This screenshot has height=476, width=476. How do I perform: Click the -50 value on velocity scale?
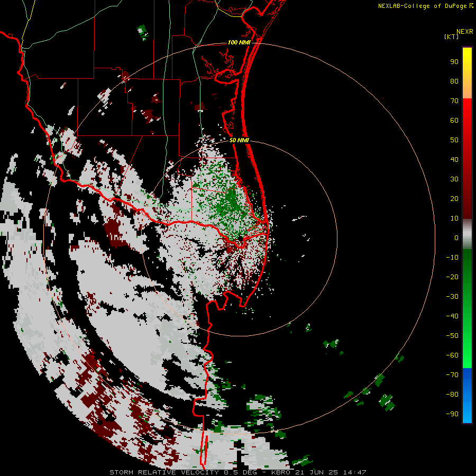point(452,336)
